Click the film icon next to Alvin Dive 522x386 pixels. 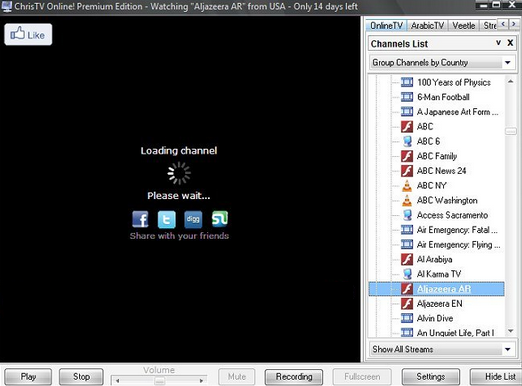coord(407,318)
